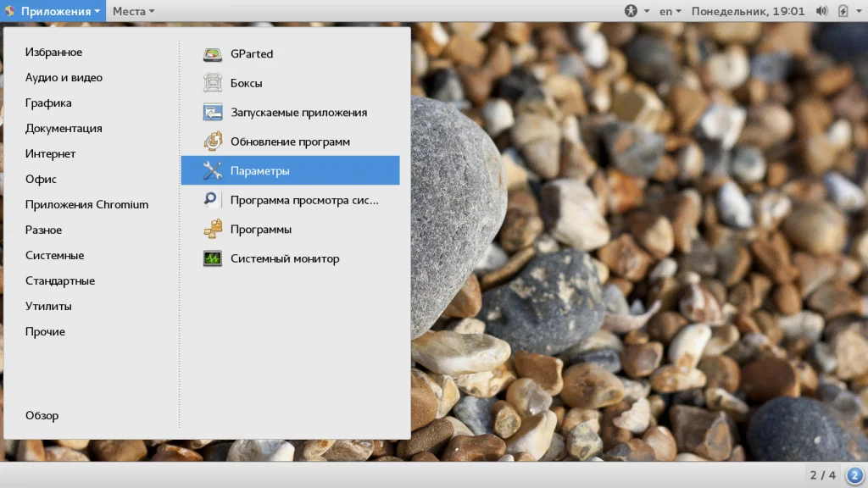This screenshot has height=488, width=868.
Task: Open Запускаемые приложения icon
Action: pyautogui.click(x=213, y=113)
